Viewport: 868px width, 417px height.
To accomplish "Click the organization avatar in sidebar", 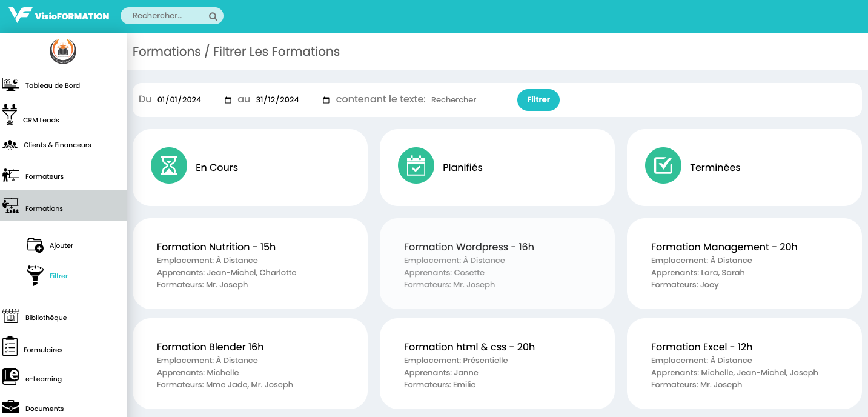I will (63, 52).
